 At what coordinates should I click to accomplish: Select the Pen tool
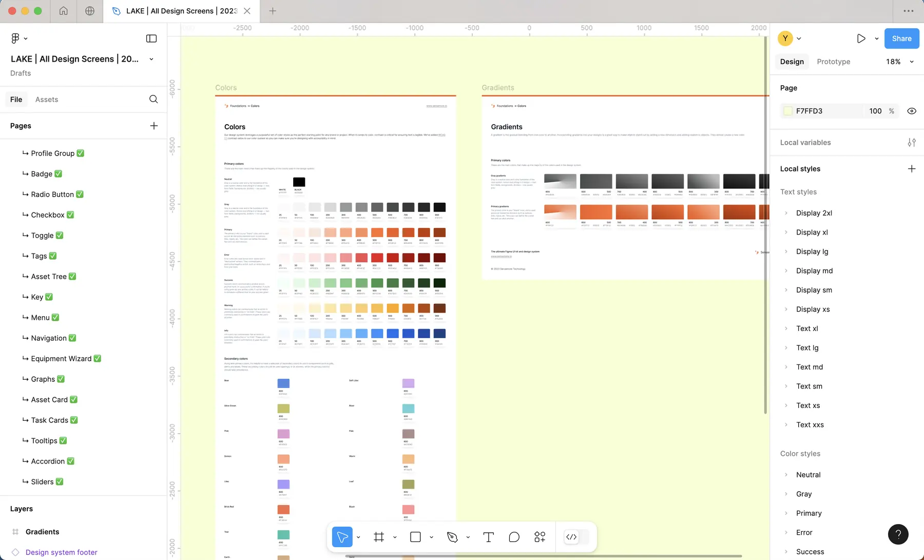452,537
